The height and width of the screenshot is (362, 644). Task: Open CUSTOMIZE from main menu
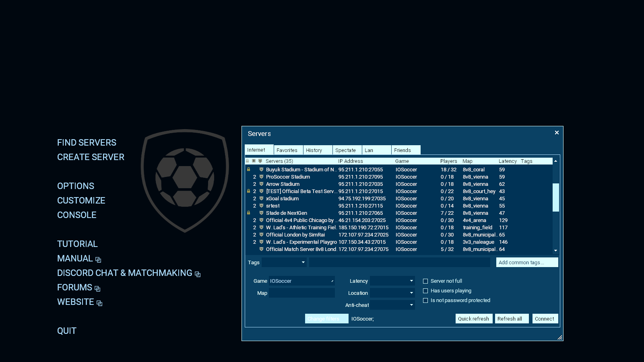[x=81, y=200]
